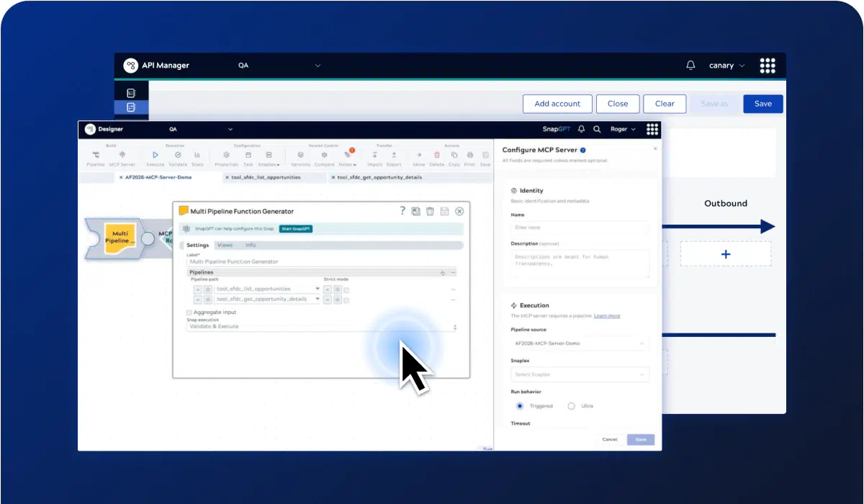Click Add account in API Manager
This screenshot has width=864, height=504.
pos(557,104)
